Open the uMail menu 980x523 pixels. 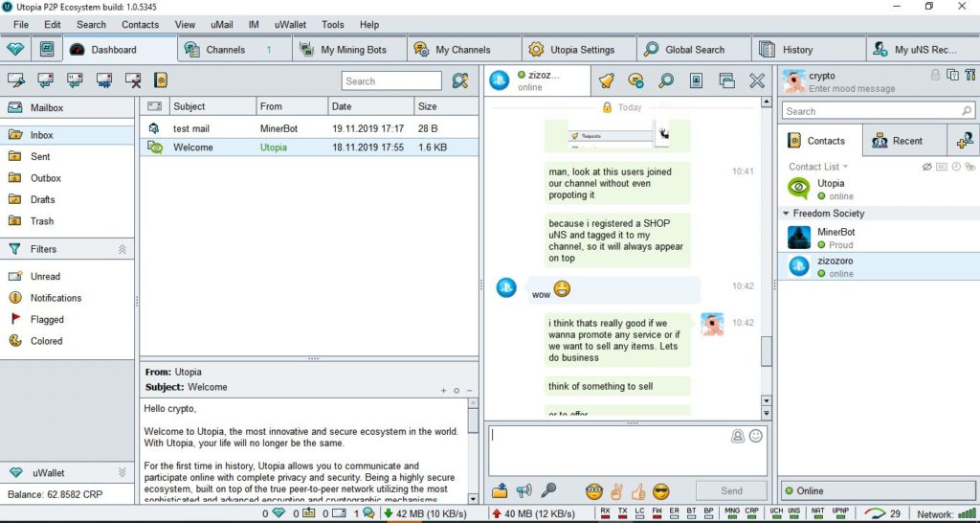(222, 25)
